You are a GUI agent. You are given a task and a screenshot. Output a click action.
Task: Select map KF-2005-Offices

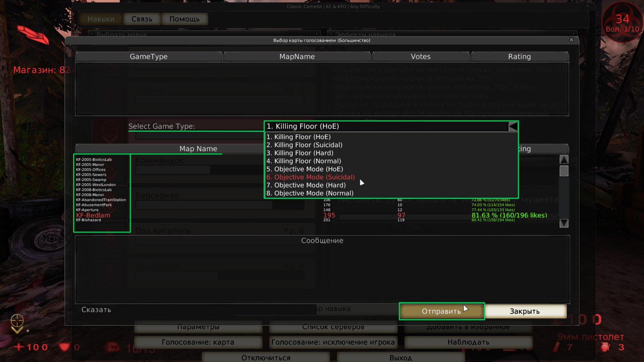pyautogui.click(x=91, y=170)
